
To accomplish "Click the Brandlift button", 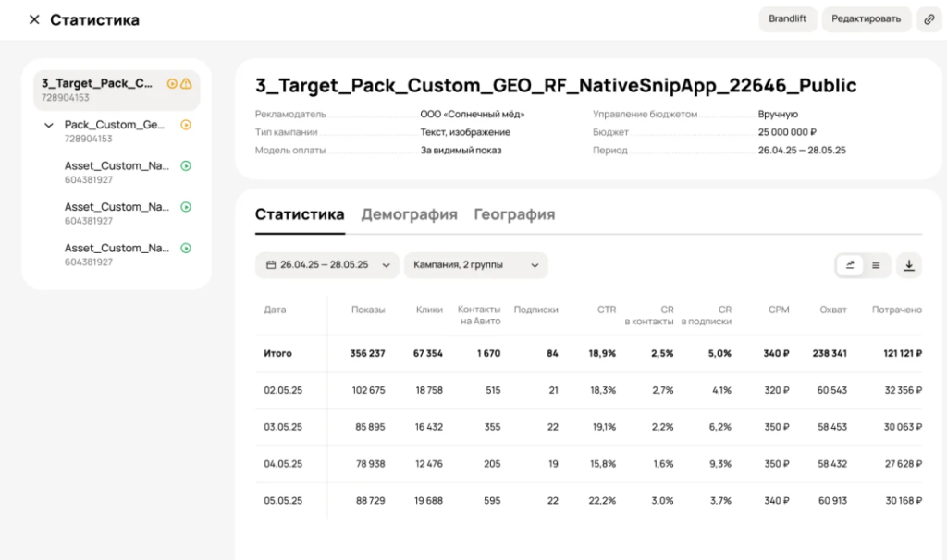I will (x=787, y=18).
